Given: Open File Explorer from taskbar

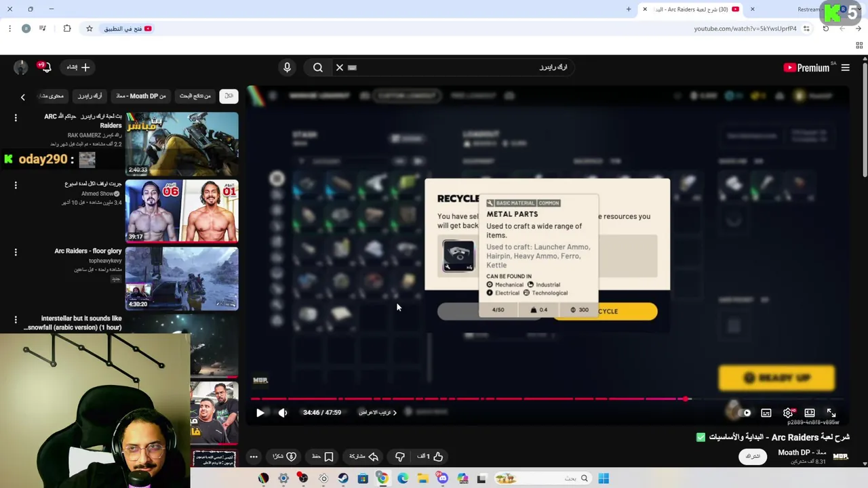Looking at the screenshot, I should point(422,479).
